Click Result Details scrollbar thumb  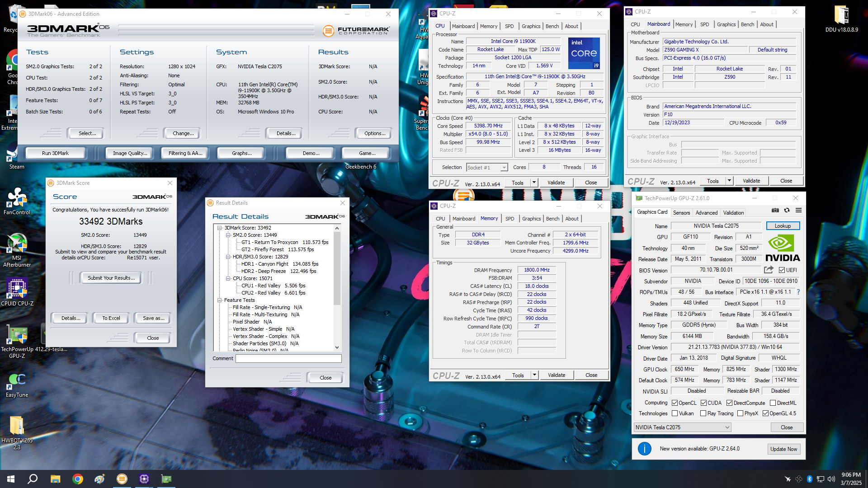[337, 268]
